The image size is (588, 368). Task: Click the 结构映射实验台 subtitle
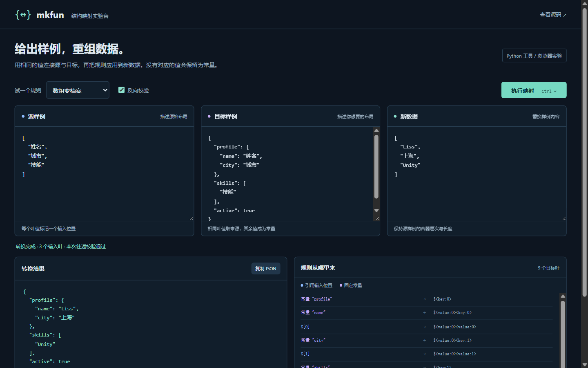[x=90, y=16]
